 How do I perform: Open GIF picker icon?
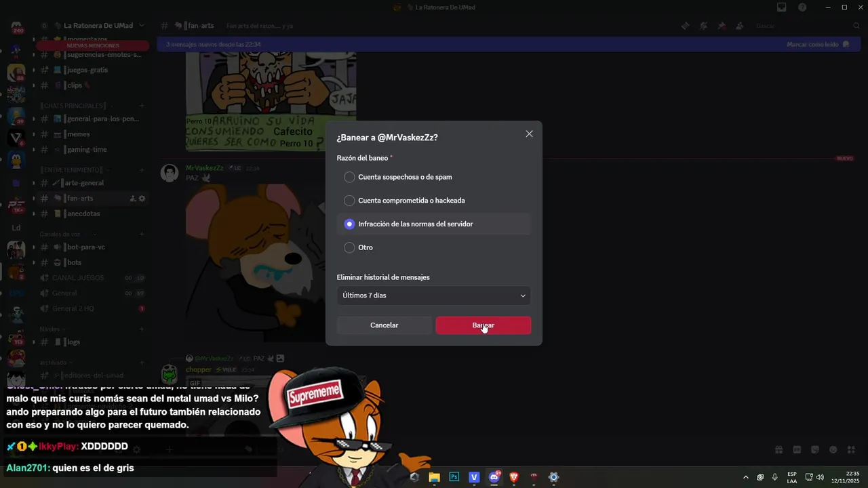[x=797, y=449]
